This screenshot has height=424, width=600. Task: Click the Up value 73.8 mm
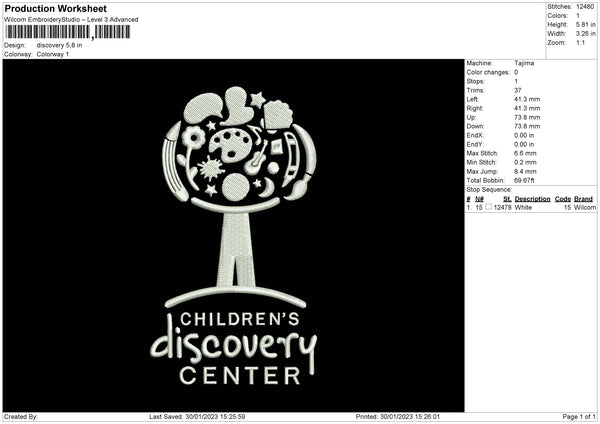tap(527, 117)
